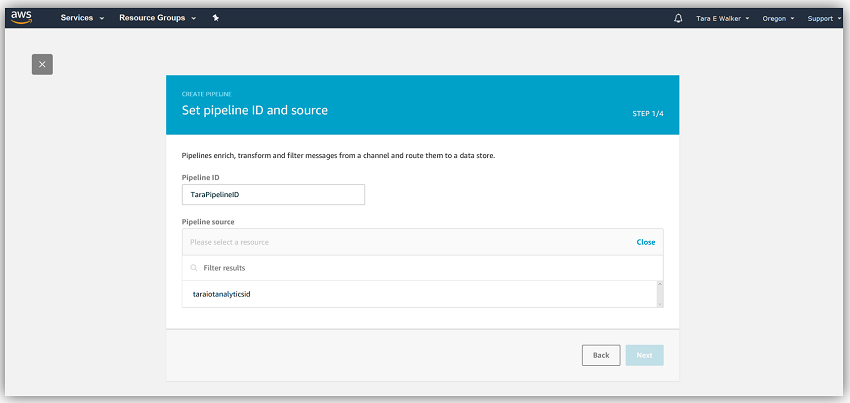Screen dimensions: 850x403
Task: Click the 'Please select a resource' box
Action: coord(400,242)
